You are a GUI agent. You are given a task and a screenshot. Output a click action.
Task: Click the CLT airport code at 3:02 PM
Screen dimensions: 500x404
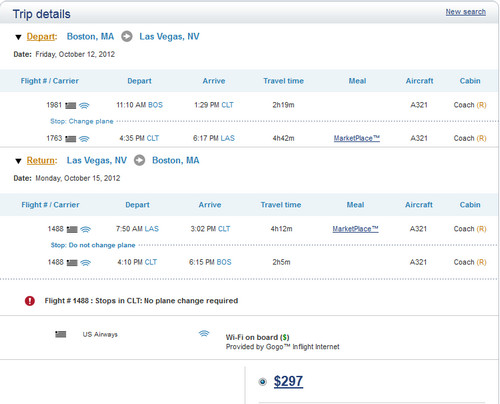point(224,229)
